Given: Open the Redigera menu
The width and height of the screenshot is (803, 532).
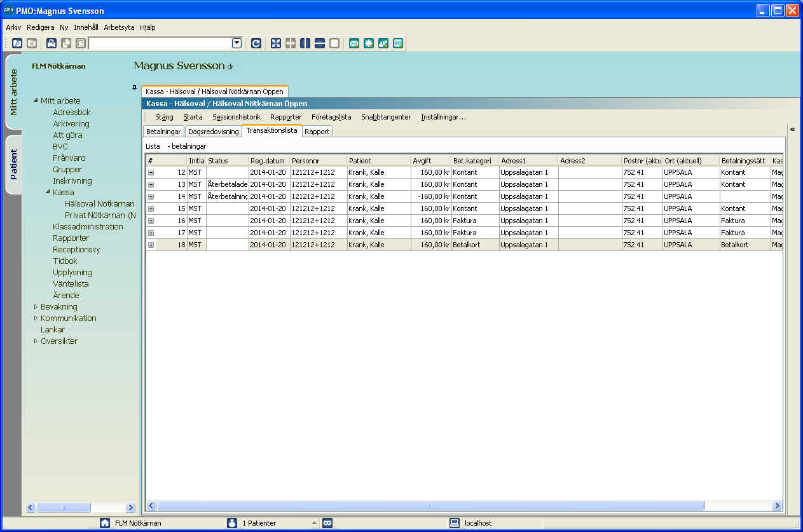Looking at the screenshot, I should [x=40, y=27].
